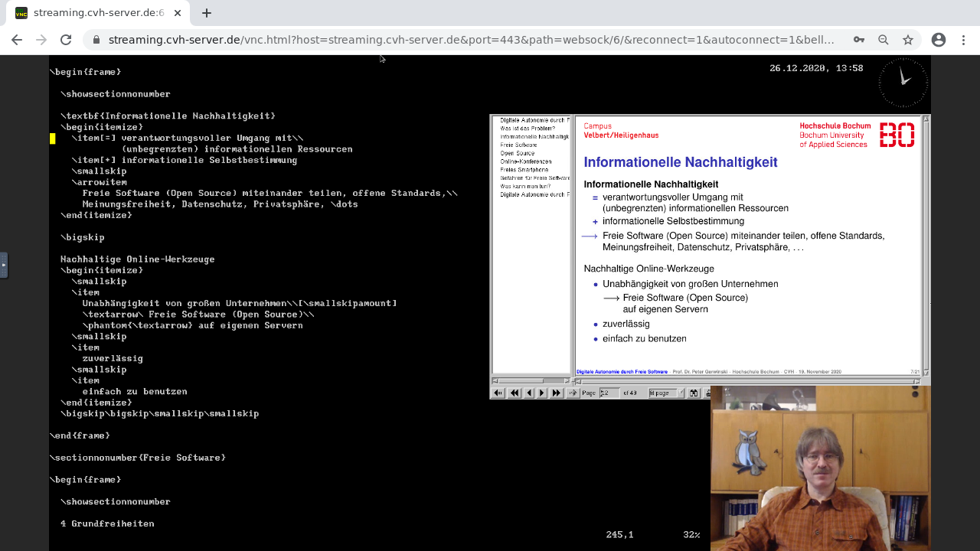Screen dimensions: 980x551
Task: Open the Chrome profile avatar
Action: 939,40
